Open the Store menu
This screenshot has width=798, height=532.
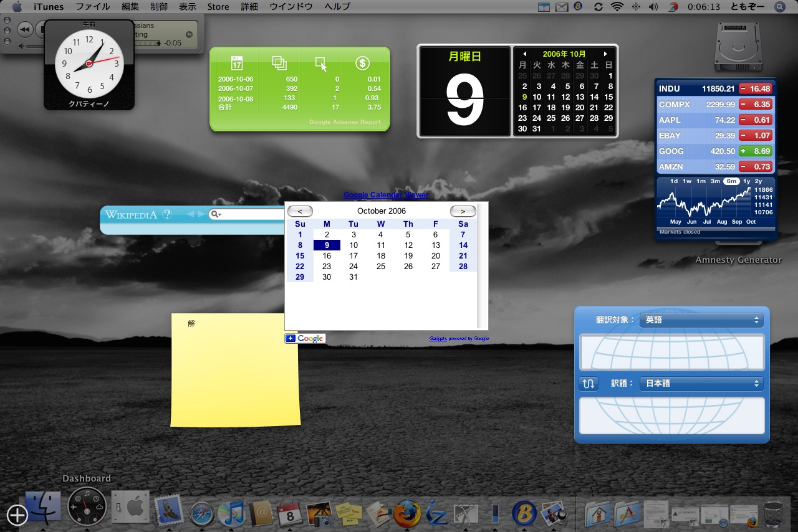(218, 7)
